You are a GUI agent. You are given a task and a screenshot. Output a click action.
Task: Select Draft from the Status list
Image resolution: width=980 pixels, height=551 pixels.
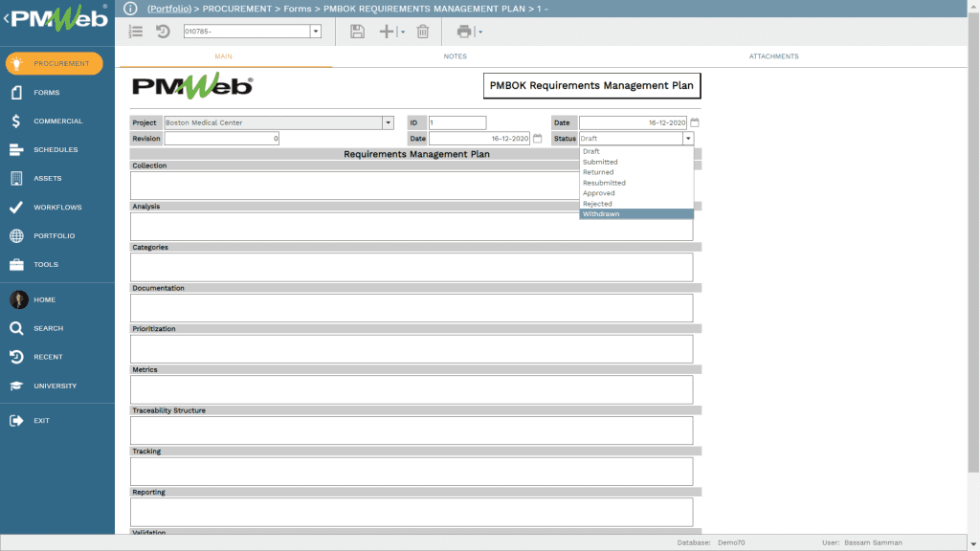pyautogui.click(x=636, y=151)
